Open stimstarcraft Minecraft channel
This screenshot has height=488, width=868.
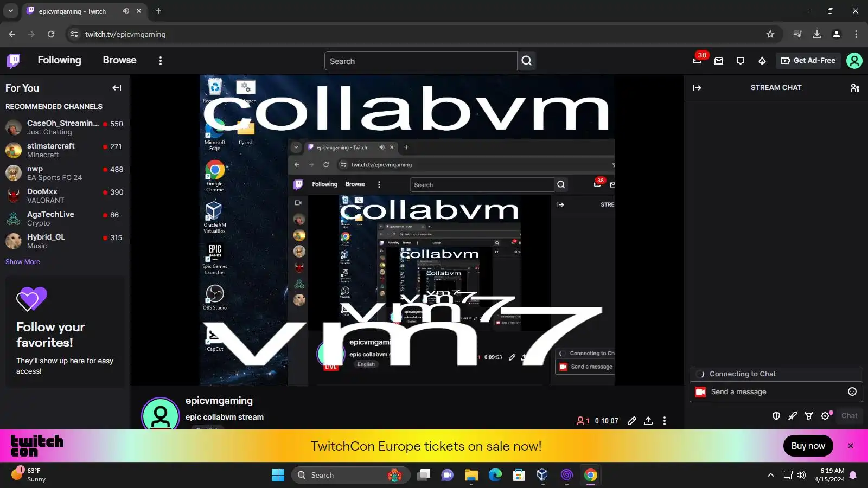tap(65, 150)
